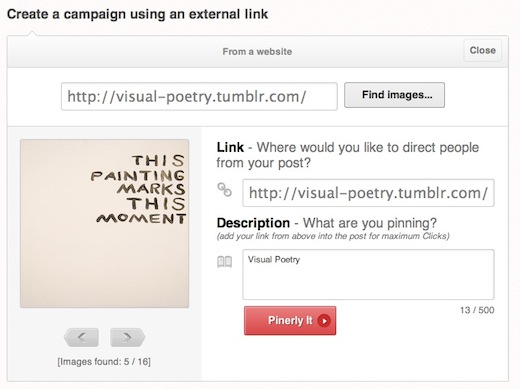
Task: Click inside the Visual Poetry description box
Action: 368,274
